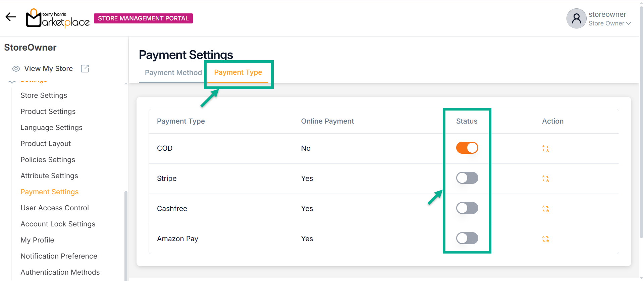Screen dimensions: 644x281
Task: Turn on the Amazon Pay status toggle
Action: [x=467, y=238]
